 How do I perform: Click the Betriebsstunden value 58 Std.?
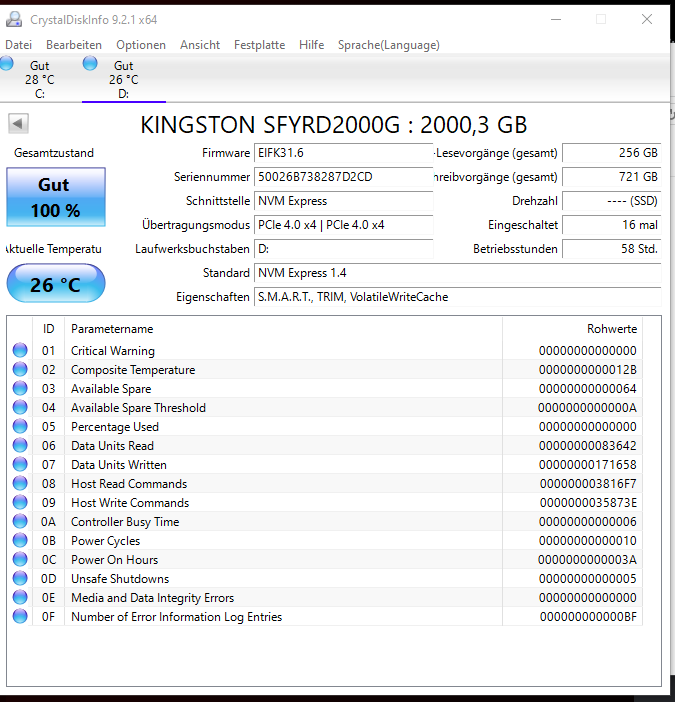[611, 249]
